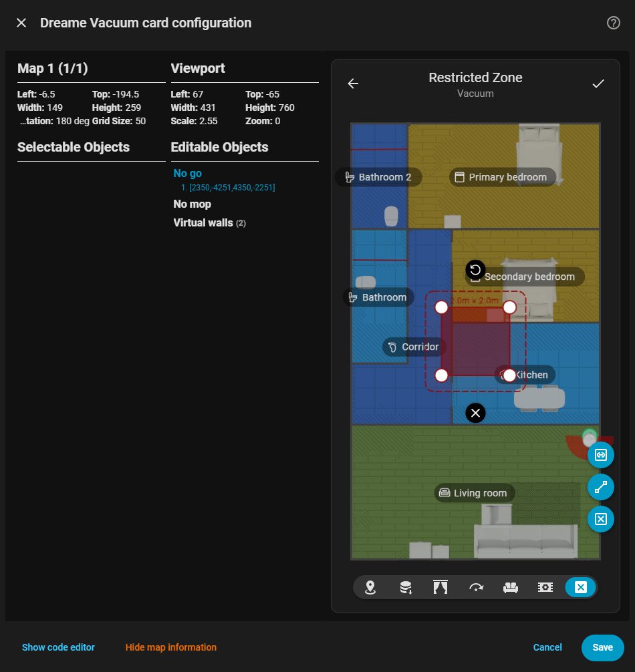Click the 2.0m × 2.0m zone size label
This screenshot has width=635, height=672.
(474, 301)
